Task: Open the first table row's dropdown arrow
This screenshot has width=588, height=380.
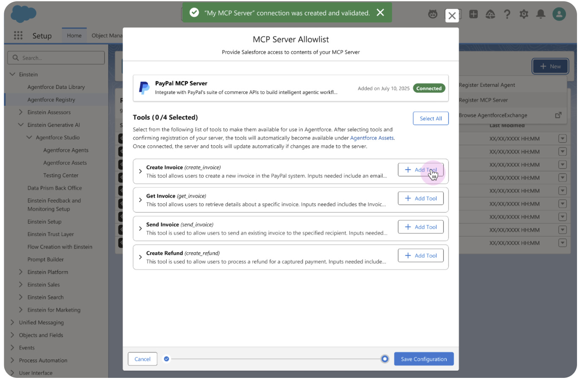Action: (x=562, y=138)
